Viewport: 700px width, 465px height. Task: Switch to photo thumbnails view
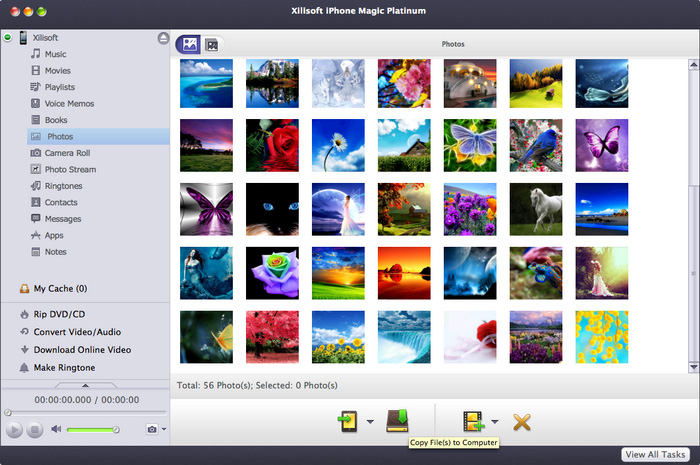tap(187, 44)
